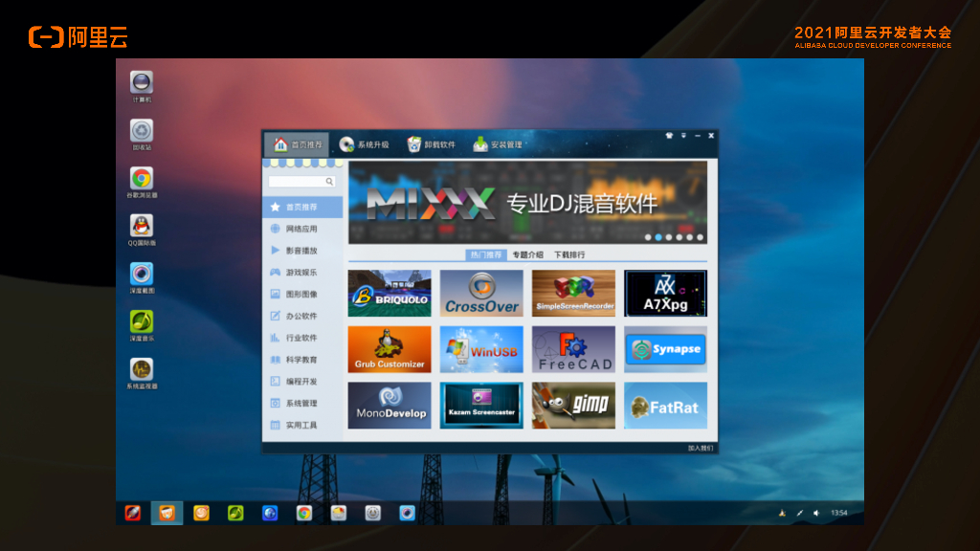Viewport: 980px width, 551px height.
Task: Click the volume speaker tray icon
Action: point(816,513)
